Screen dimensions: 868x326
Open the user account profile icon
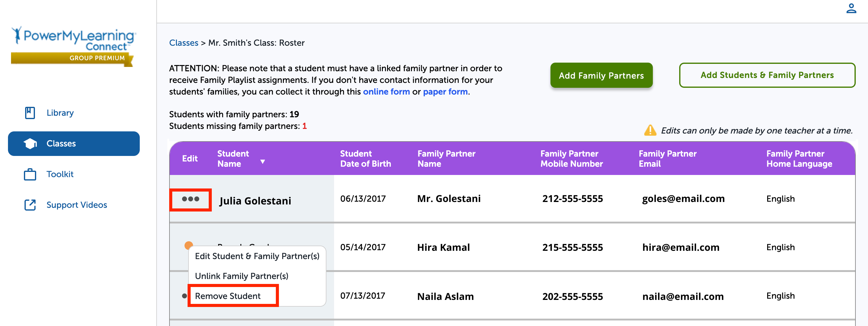(x=851, y=9)
